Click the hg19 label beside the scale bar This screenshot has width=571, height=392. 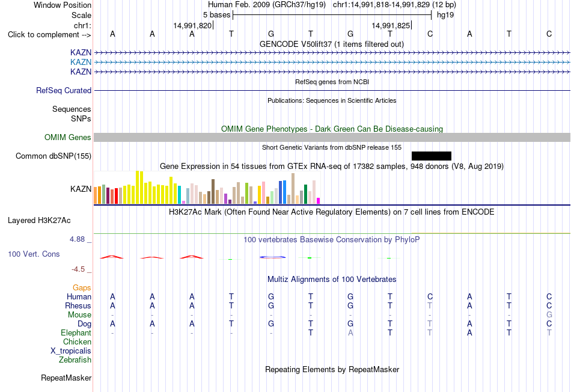[x=445, y=15]
